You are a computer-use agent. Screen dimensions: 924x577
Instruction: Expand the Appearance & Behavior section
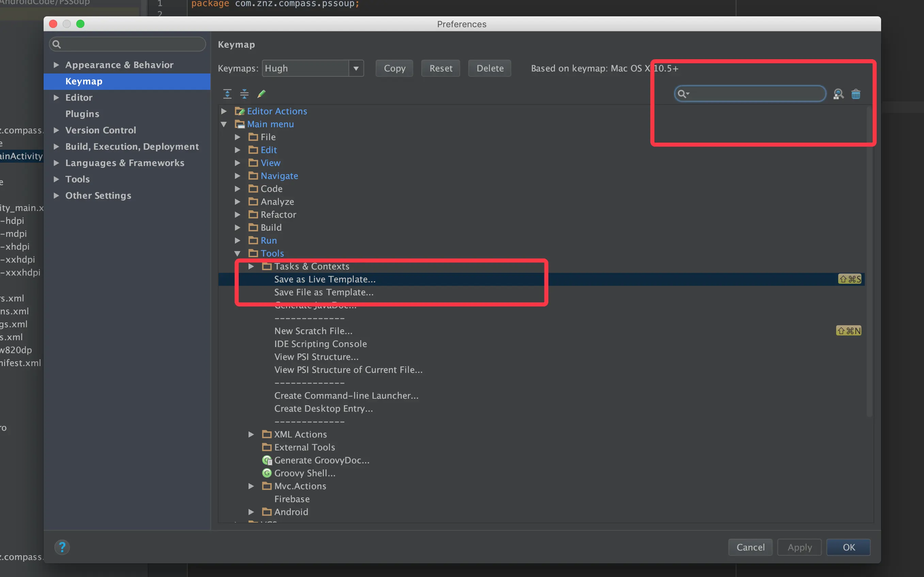click(56, 65)
